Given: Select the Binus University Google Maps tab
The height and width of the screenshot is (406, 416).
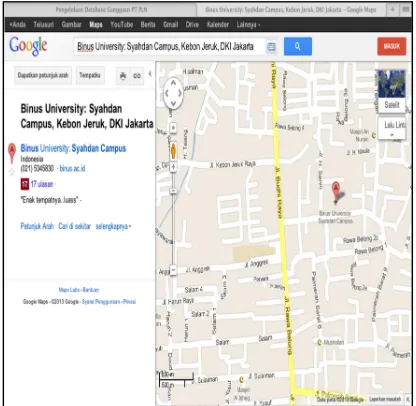Looking at the screenshot, I should 291,10.
